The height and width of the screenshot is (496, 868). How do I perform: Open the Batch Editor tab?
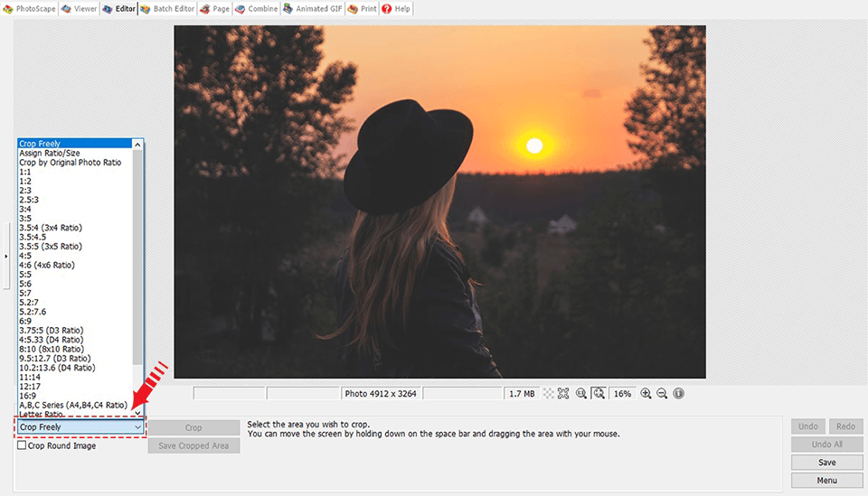[167, 9]
